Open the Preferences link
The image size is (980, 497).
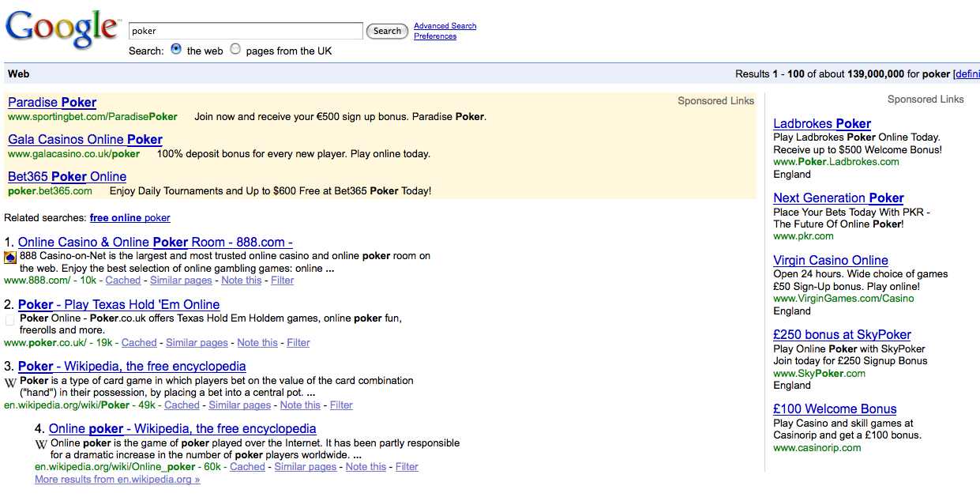(435, 36)
